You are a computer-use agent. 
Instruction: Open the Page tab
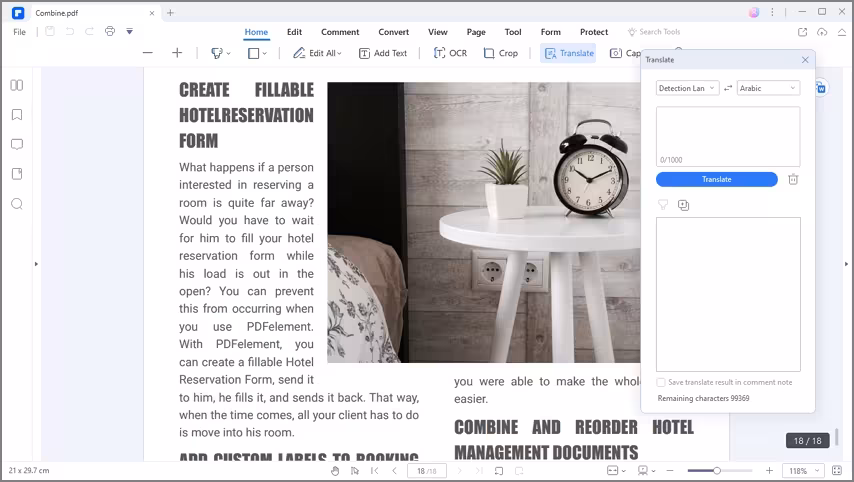coord(475,32)
